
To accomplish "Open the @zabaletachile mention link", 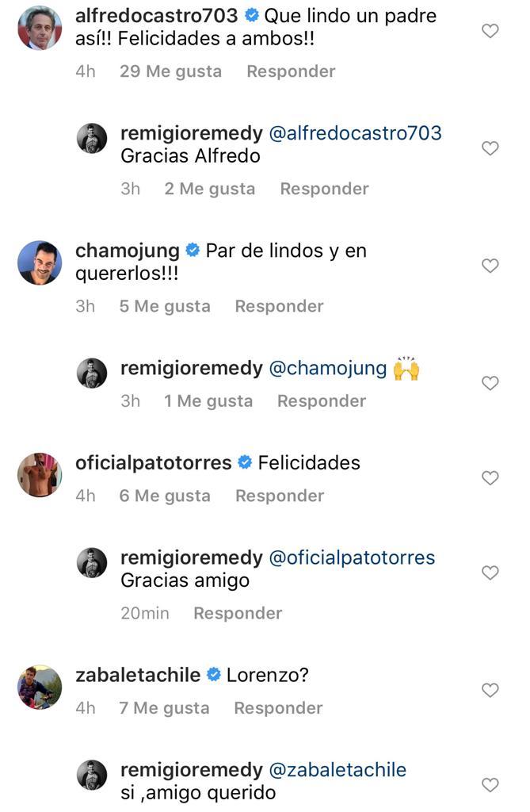I will (x=341, y=768).
